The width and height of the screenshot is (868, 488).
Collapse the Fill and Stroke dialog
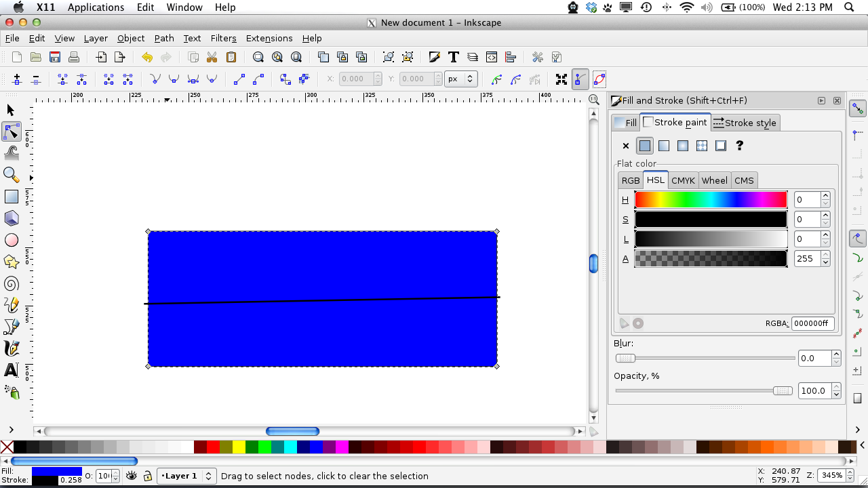tap(821, 100)
